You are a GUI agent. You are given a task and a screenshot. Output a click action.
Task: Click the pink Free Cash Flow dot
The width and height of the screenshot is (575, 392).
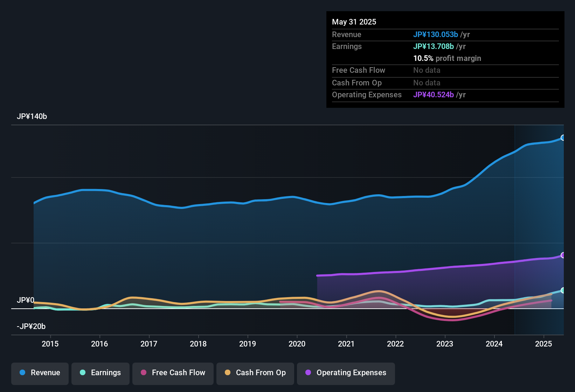[144, 372]
